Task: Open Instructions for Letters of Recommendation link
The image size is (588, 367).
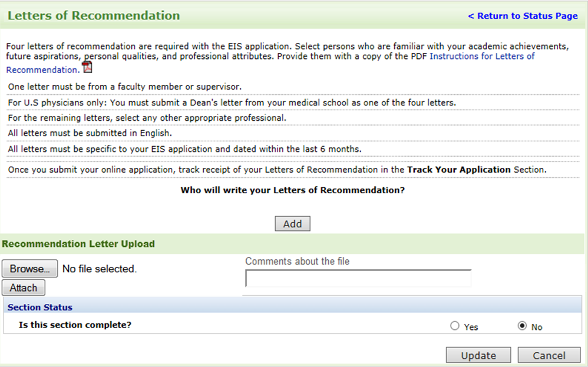Action: pyautogui.click(x=482, y=57)
